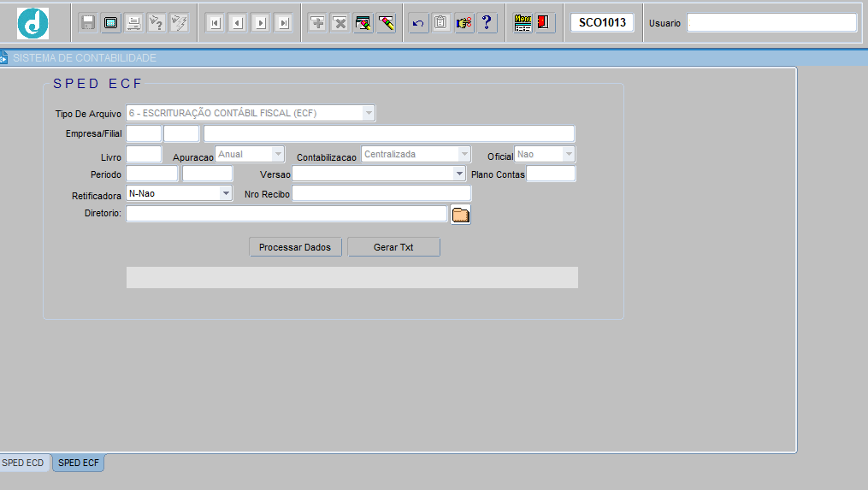Click the red exit door icon
This screenshot has width=868, height=490.
[545, 23]
